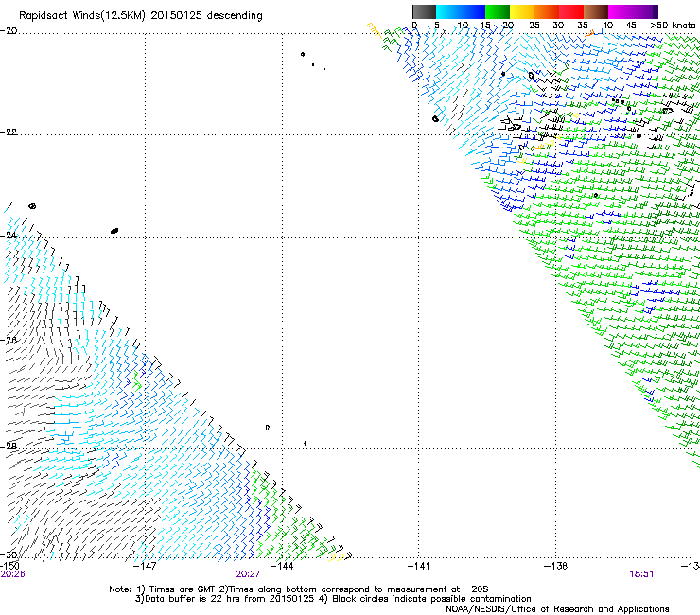Viewport: 700px width, 615px height.
Task: Click the black contamination circle near -141 longitude
Action: coord(435,119)
